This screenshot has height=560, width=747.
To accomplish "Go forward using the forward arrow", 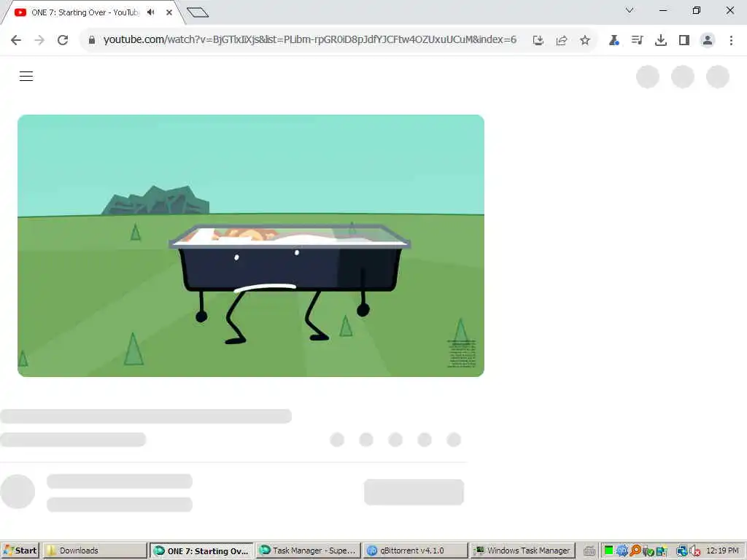I will pos(39,40).
